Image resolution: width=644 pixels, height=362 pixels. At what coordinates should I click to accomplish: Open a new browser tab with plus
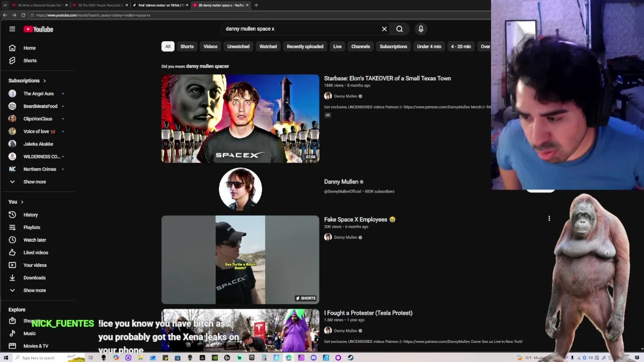click(x=256, y=5)
